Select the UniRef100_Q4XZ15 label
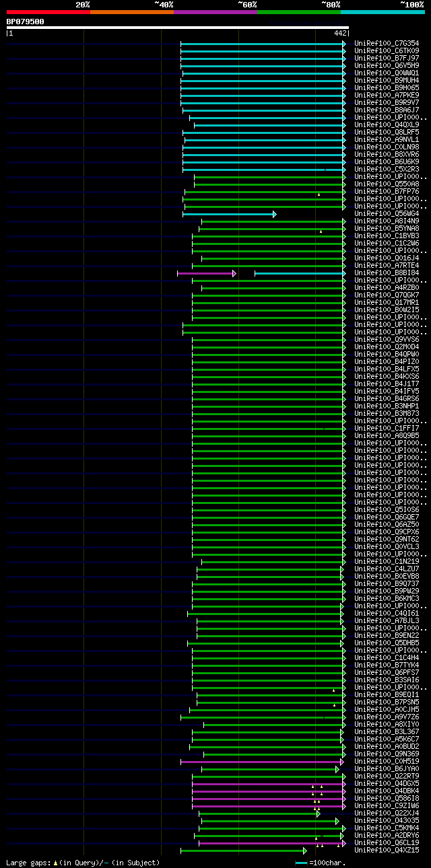 pyautogui.click(x=387, y=851)
